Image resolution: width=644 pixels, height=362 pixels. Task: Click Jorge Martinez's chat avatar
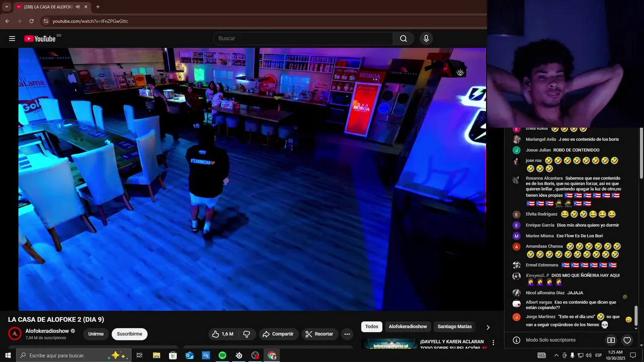[x=516, y=317]
